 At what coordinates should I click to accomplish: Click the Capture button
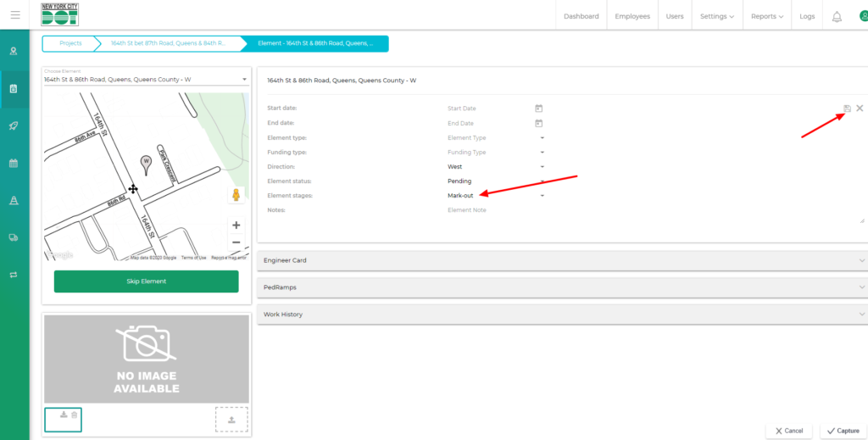pos(842,431)
